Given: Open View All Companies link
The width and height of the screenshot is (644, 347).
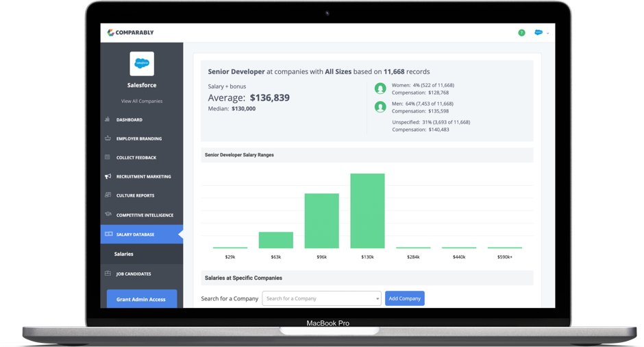Looking at the screenshot, I should tap(142, 101).
